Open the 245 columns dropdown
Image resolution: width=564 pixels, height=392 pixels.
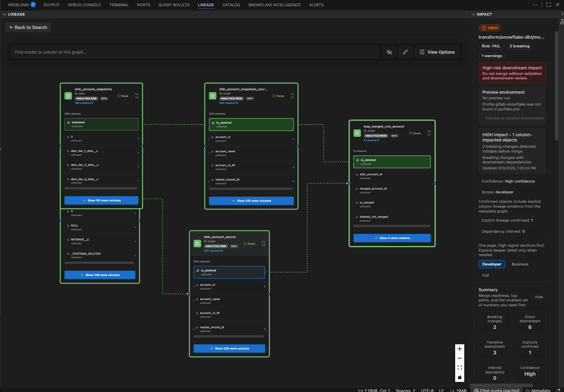pos(228,103)
